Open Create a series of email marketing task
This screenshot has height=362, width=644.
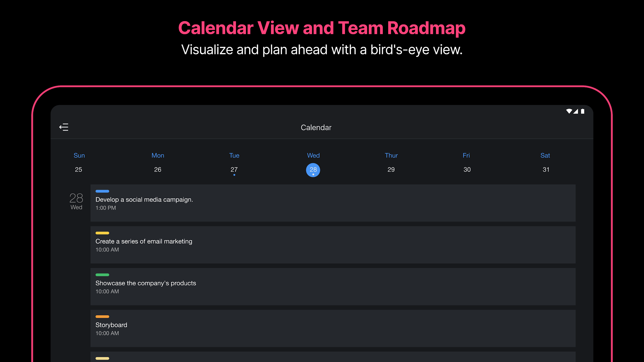(x=333, y=245)
